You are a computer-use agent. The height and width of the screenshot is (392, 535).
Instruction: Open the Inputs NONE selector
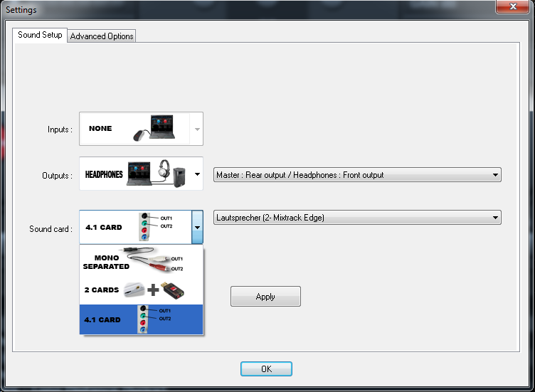[x=141, y=129]
